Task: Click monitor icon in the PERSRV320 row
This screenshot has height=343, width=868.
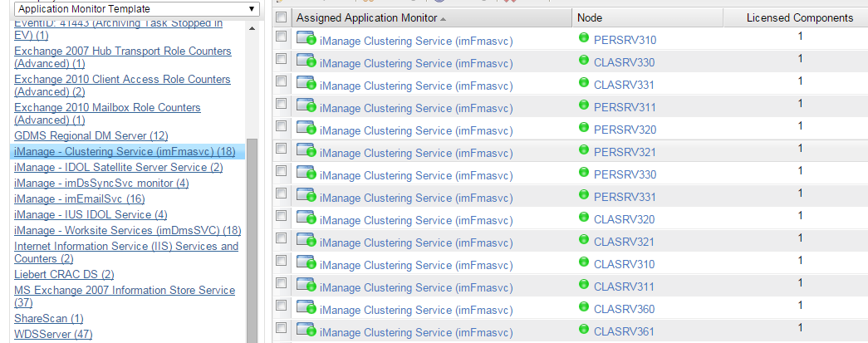Action: [x=306, y=129]
